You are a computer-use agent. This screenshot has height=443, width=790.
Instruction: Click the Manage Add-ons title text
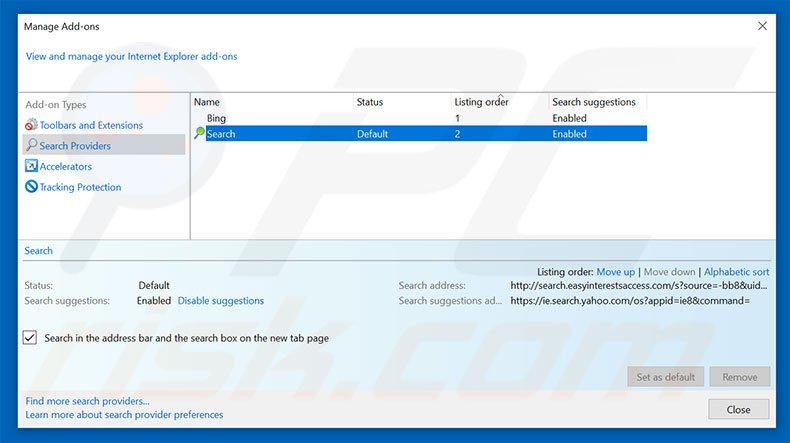tap(61, 26)
